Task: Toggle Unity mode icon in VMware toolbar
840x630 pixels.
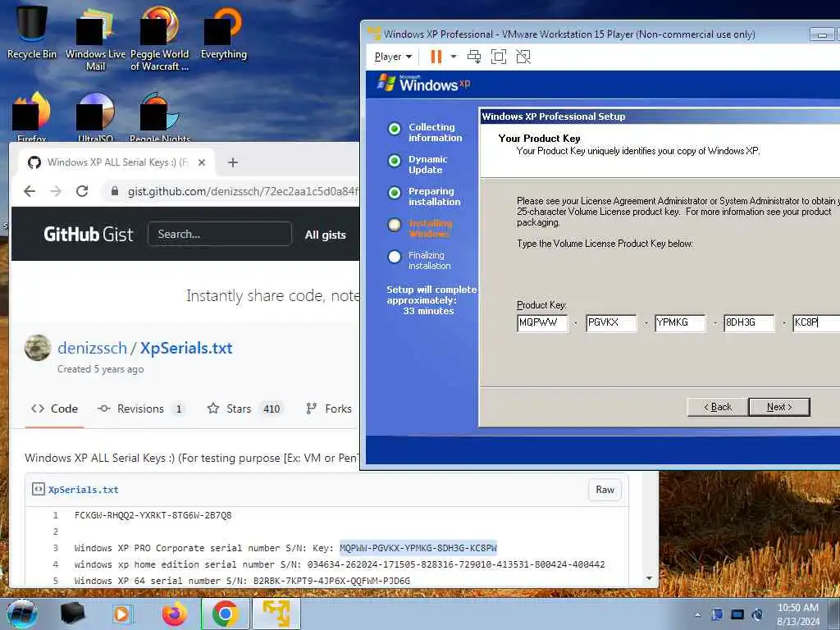Action: (x=523, y=57)
